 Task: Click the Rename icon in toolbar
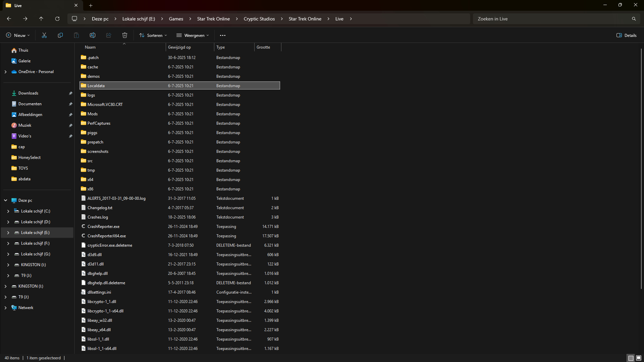[93, 35]
